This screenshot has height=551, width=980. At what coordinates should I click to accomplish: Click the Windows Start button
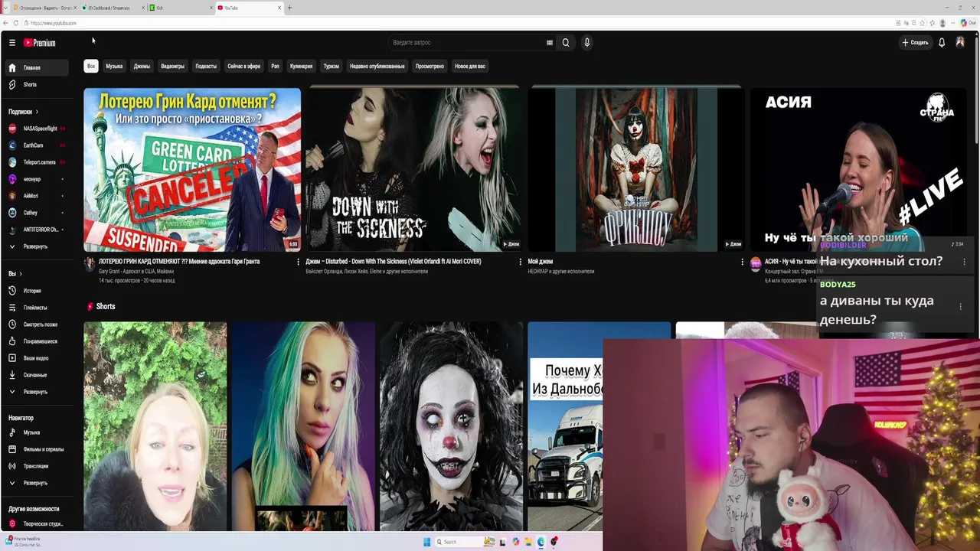click(x=427, y=542)
